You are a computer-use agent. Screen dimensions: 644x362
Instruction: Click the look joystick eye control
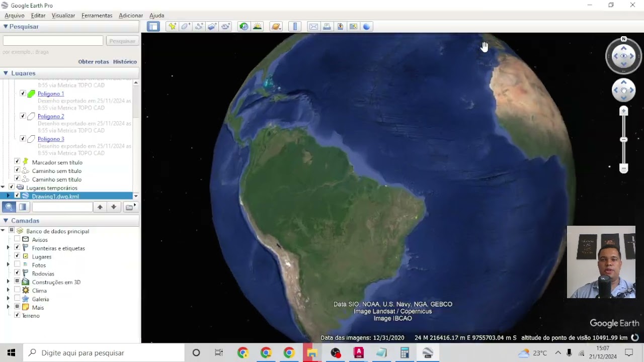tap(624, 56)
